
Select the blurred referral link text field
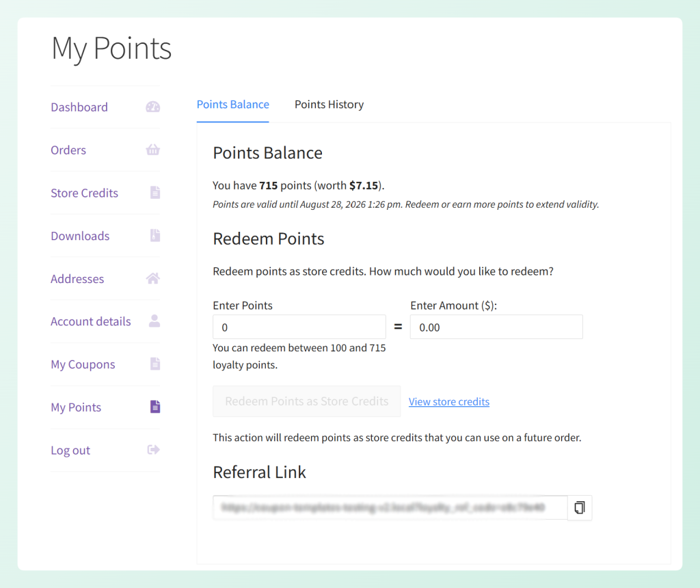coord(390,507)
